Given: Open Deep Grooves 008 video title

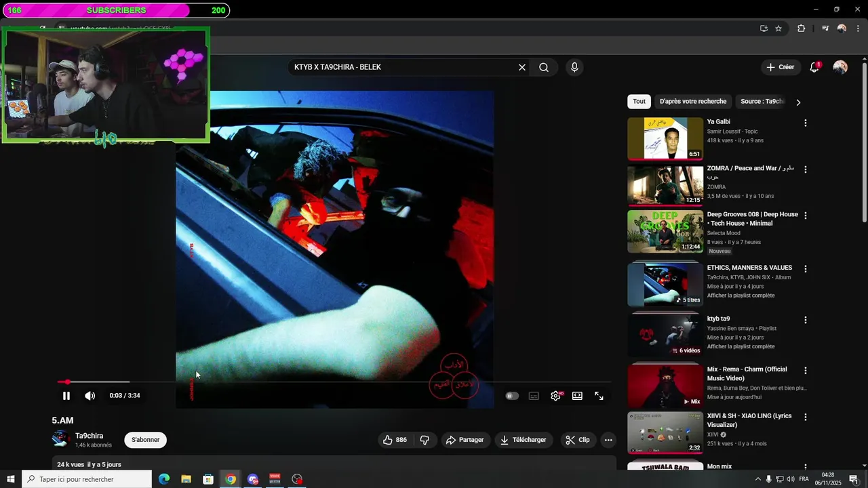Looking at the screenshot, I should point(753,218).
